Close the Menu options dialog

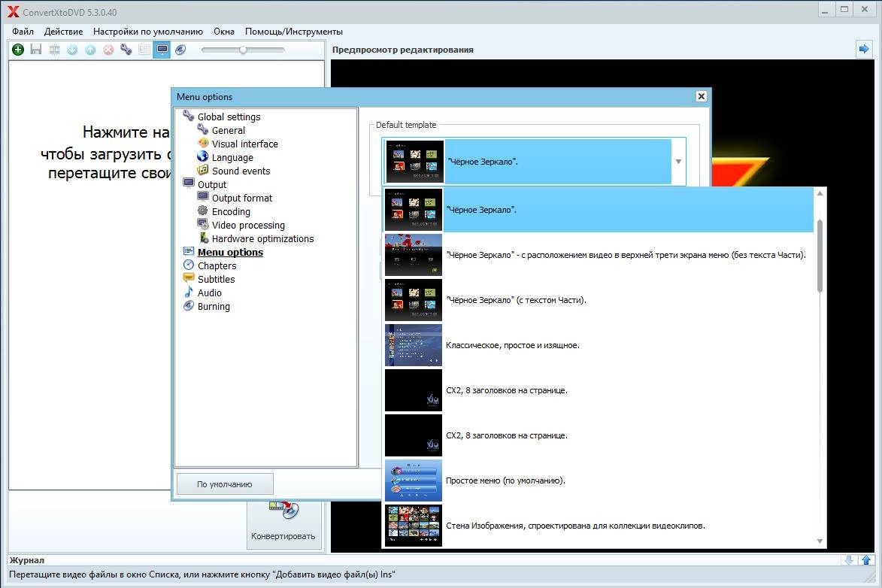click(x=701, y=96)
